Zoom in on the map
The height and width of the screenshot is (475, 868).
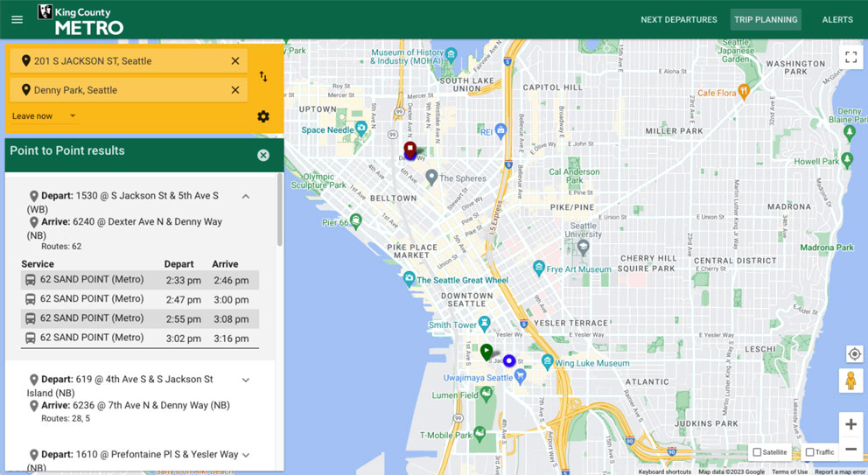pyautogui.click(x=850, y=424)
